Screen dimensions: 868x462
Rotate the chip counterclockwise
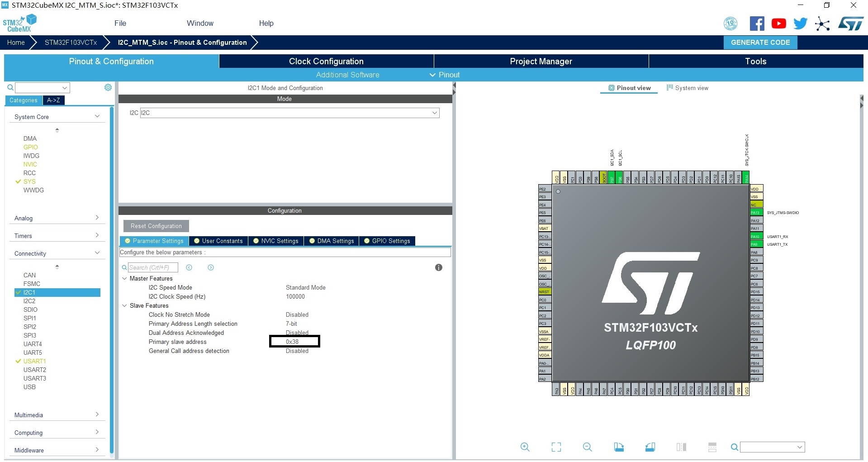tap(650, 447)
